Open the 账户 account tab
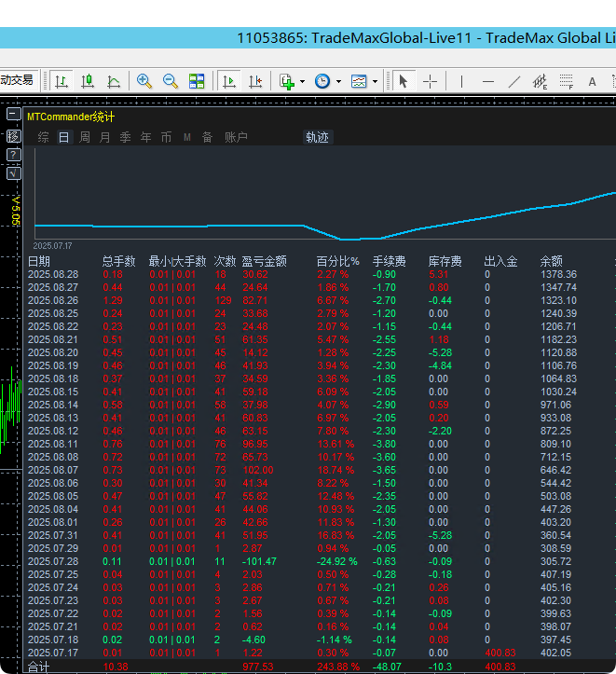 pyautogui.click(x=236, y=137)
